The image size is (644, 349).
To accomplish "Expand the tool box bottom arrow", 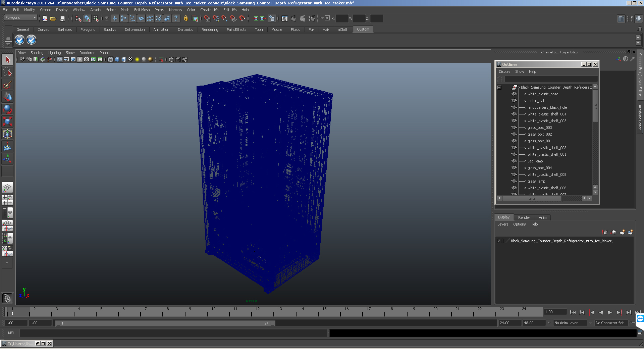I will click(x=7, y=263).
